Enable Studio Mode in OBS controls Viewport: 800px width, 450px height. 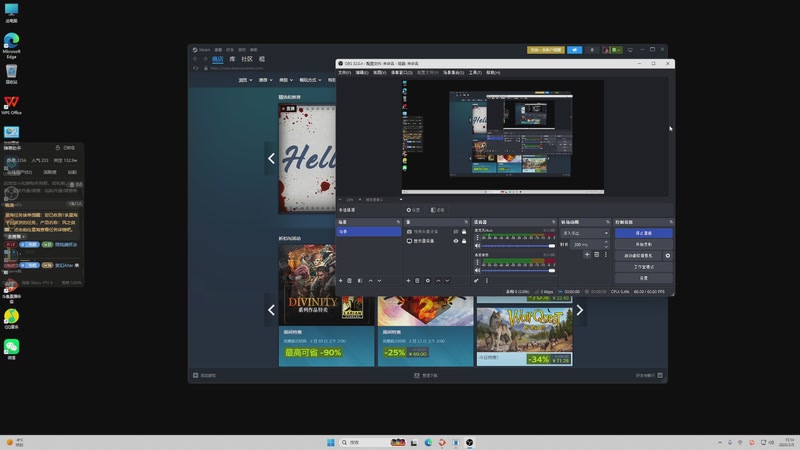643,267
